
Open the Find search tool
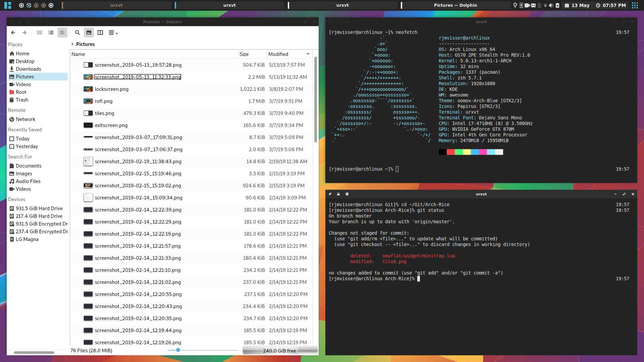[77, 33]
